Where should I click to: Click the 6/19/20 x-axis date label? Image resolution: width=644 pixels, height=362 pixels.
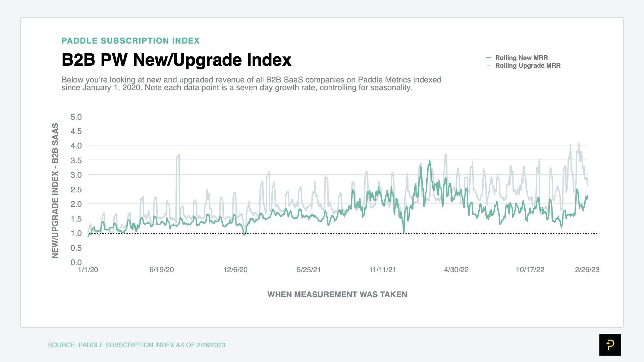[x=162, y=270]
